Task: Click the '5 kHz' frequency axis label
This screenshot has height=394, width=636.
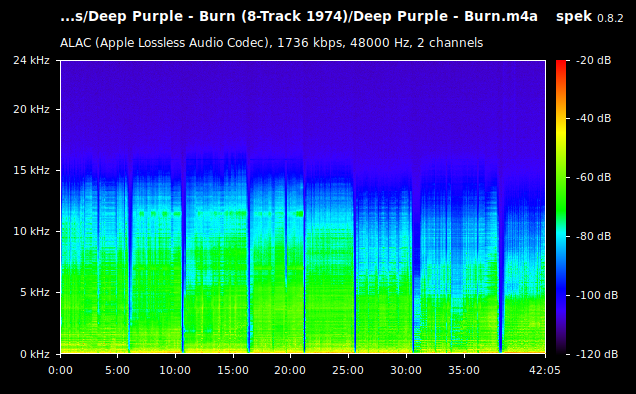Action: 35,292
